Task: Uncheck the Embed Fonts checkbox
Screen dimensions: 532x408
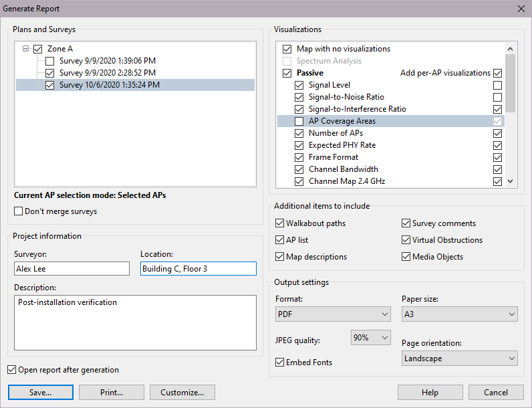Action: tap(281, 363)
